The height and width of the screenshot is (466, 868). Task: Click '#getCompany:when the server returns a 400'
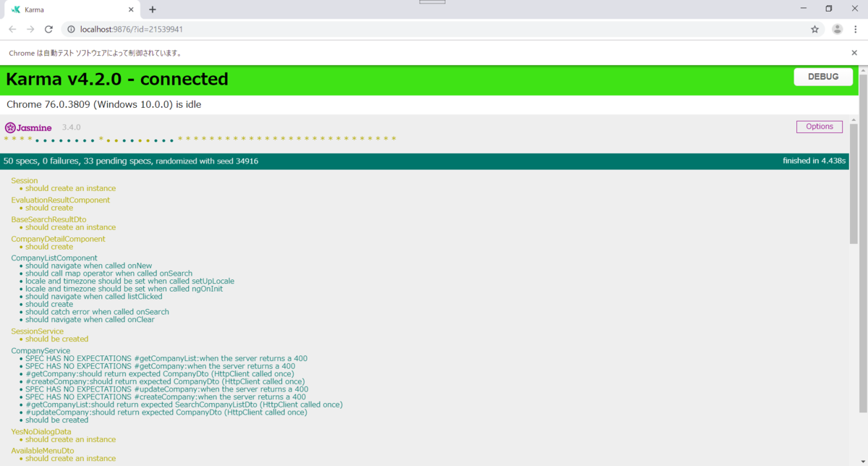tap(161, 366)
